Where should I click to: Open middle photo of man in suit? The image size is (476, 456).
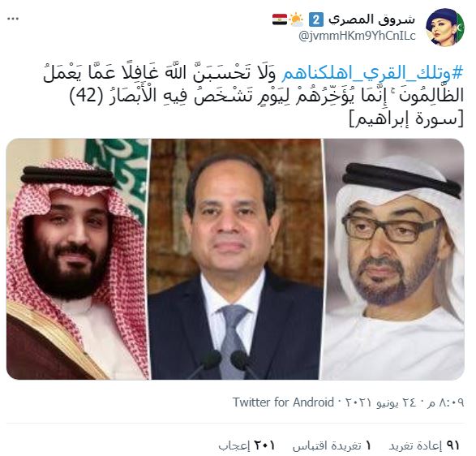tap(236, 259)
